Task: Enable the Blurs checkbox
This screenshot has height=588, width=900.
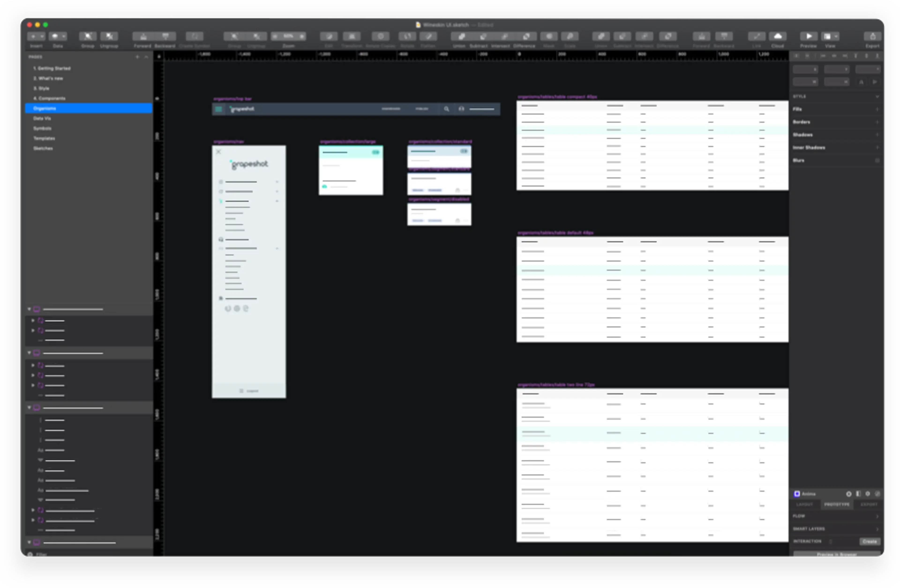Action: tap(877, 160)
